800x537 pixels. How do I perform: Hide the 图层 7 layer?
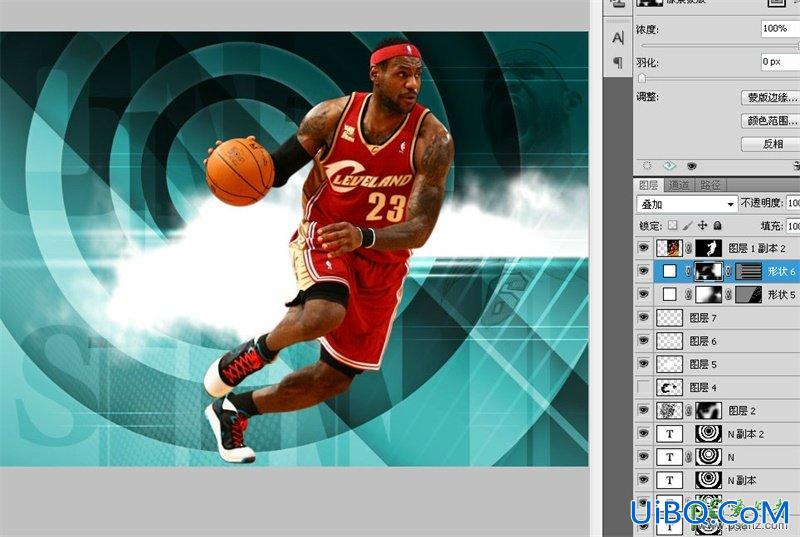pyautogui.click(x=643, y=318)
